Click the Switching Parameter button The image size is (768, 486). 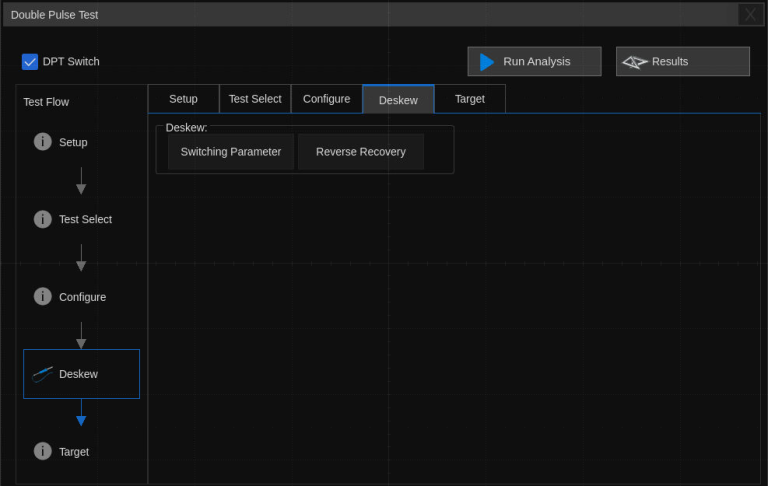pyautogui.click(x=230, y=152)
